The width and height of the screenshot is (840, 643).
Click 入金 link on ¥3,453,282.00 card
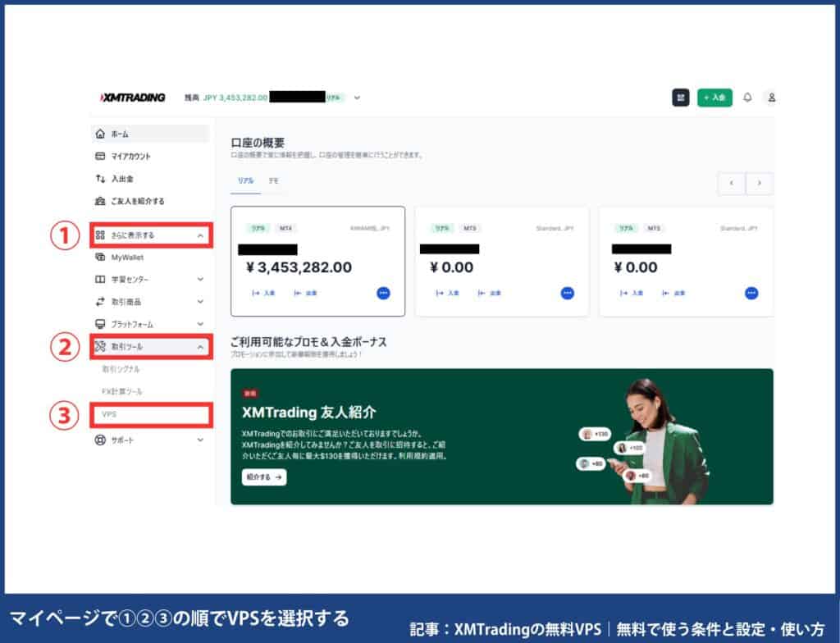[263, 293]
